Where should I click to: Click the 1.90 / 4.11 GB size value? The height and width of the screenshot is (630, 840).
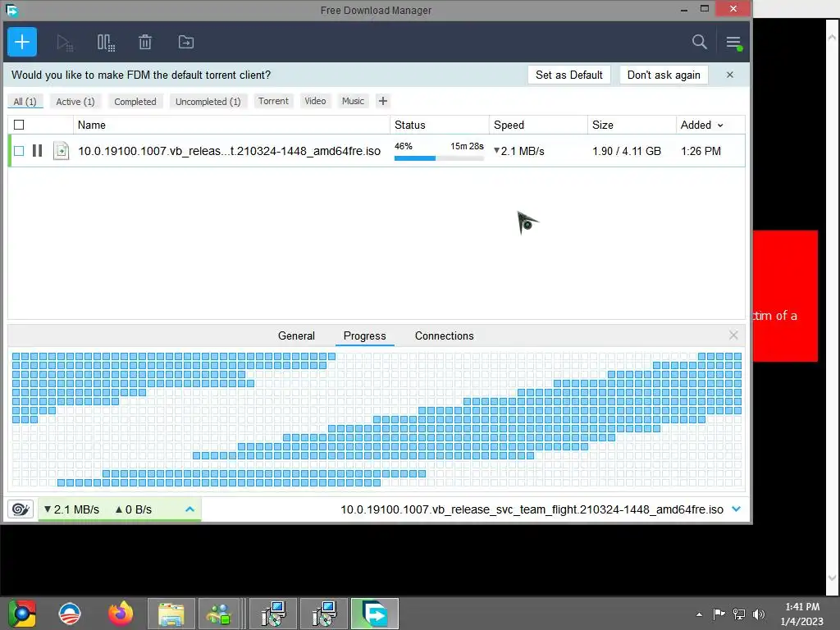pos(627,151)
